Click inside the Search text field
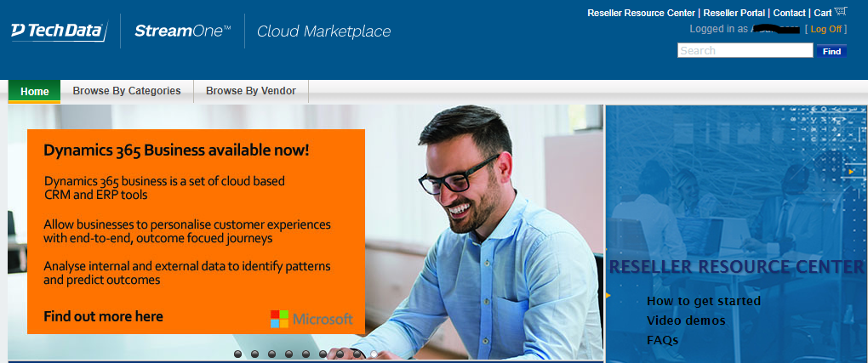868x363 pixels. tap(745, 51)
